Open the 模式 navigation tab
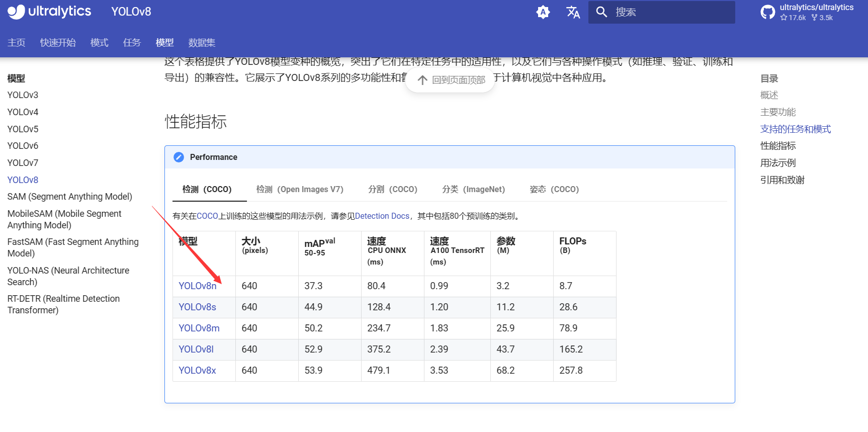The image size is (868, 432). [x=100, y=43]
